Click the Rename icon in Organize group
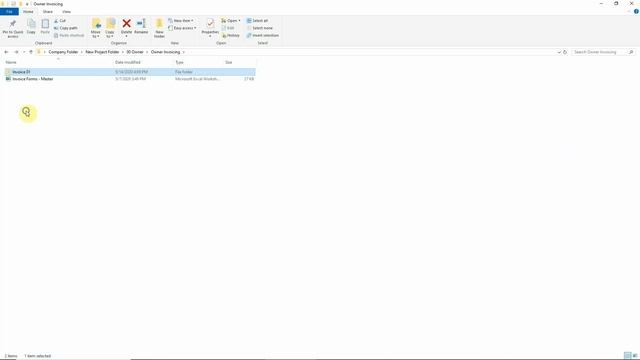Viewport: 640px width, 360px height. coord(141,24)
